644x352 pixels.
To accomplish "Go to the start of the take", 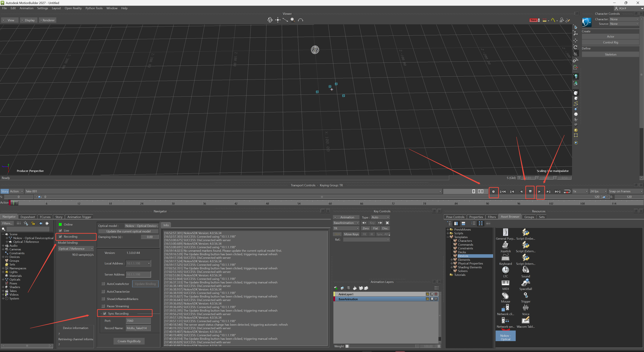I will tap(503, 192).
